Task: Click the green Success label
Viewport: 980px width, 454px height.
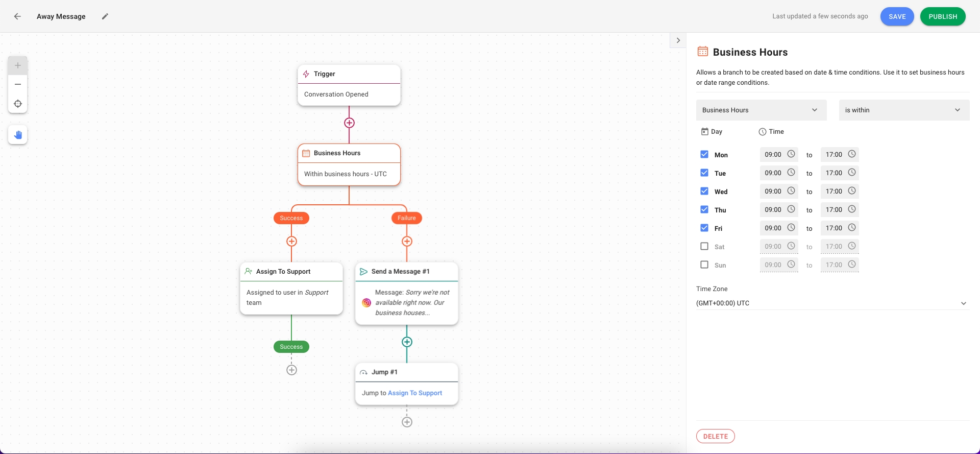Action: click(x=291, y=347)
